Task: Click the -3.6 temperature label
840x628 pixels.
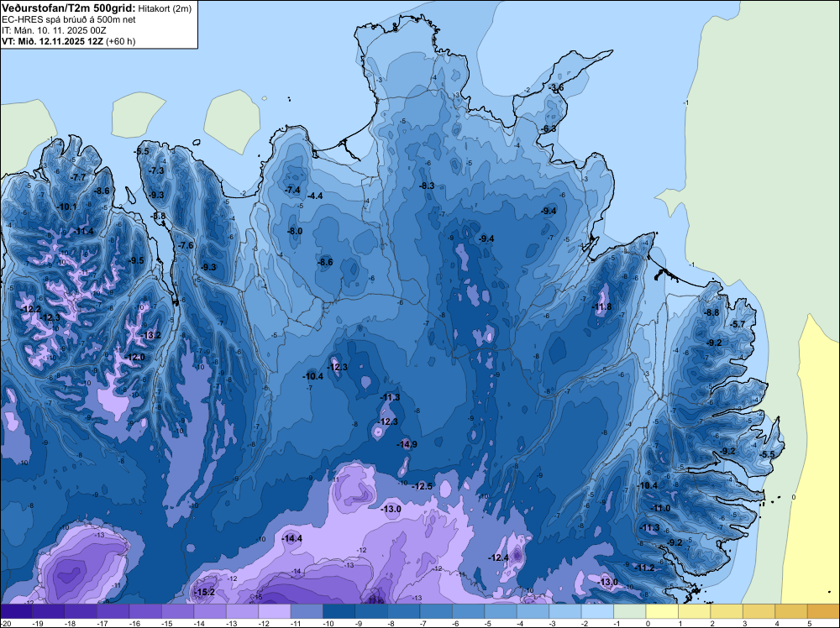Action: (555, 88)
